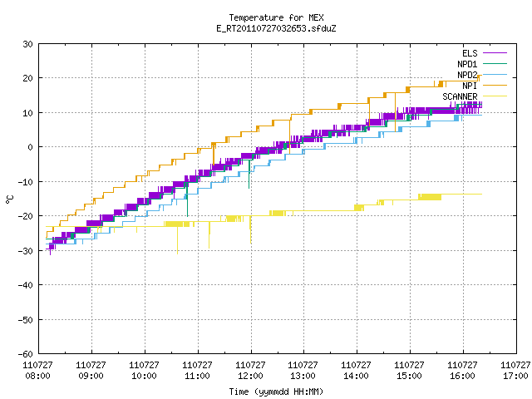Click the filename 'E_RT20110727032653.sfduZ' subtitle

click(276, 28)
